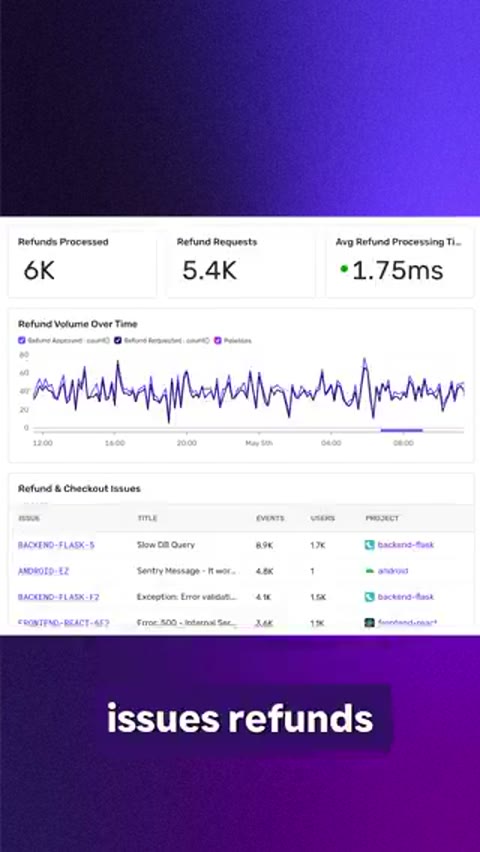Click the 20:00 time axis label

coord(187,443)
